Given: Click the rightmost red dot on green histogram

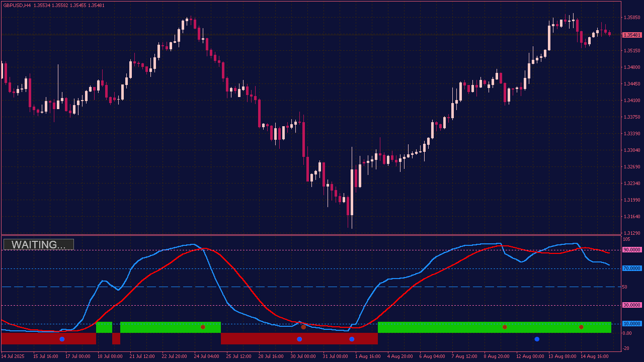Looking at the screenshot, I should coord(581,327).
